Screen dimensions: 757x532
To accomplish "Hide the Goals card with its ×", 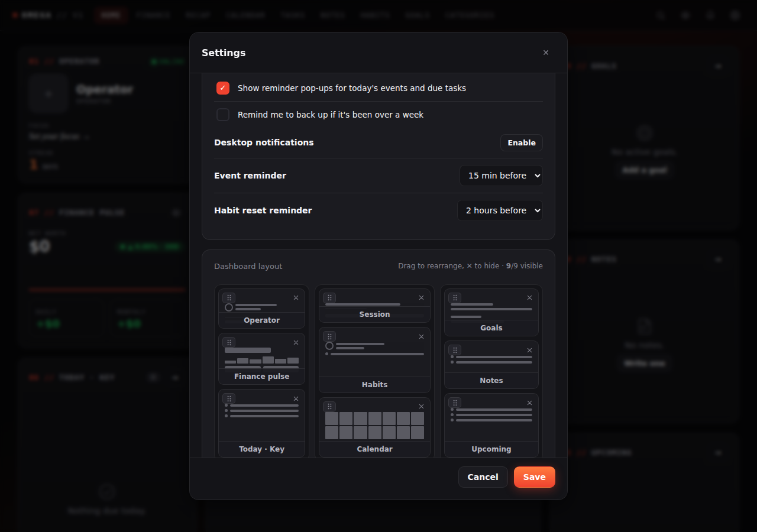I will point(529,298).
